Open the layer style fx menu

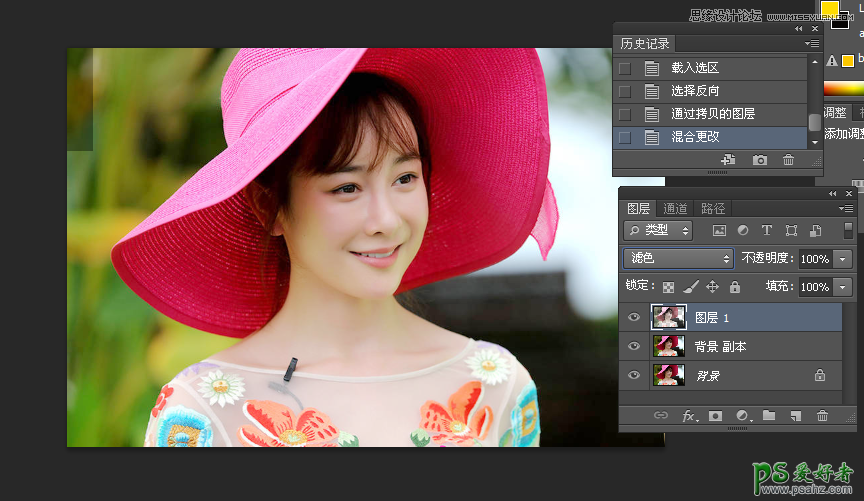coord(689,415)
